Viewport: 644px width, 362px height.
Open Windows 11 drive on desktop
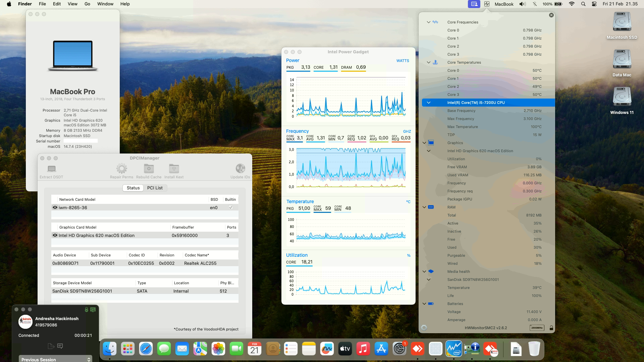point(622,98)
